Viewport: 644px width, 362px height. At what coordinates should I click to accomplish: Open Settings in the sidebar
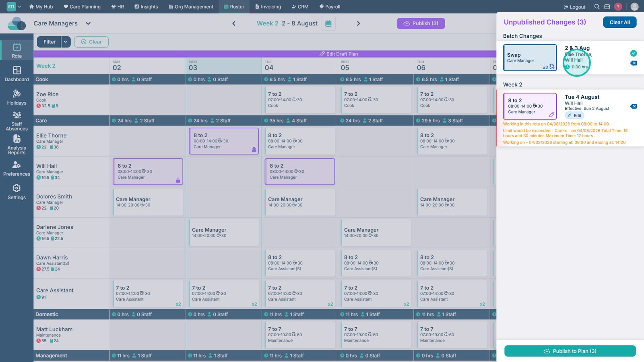17,192
